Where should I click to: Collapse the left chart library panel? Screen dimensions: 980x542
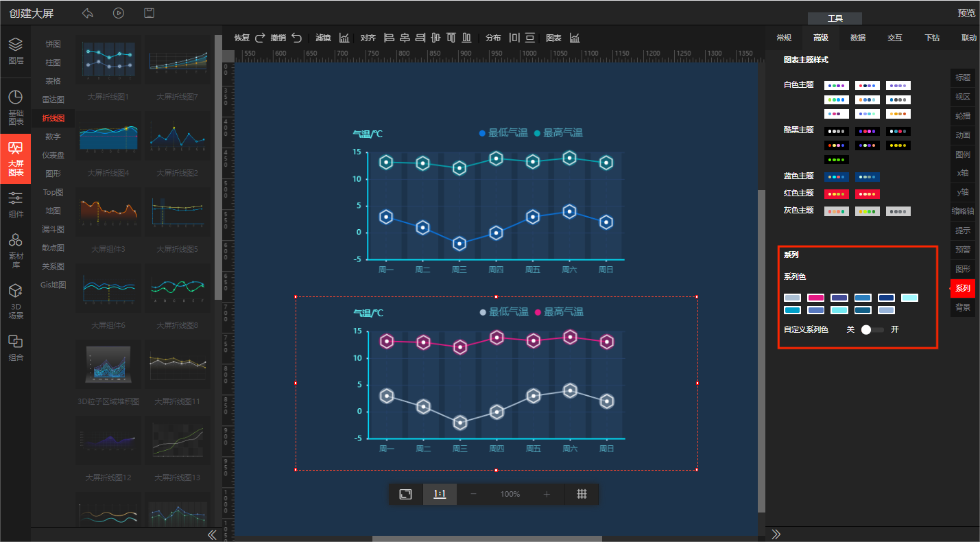point(212,534)
